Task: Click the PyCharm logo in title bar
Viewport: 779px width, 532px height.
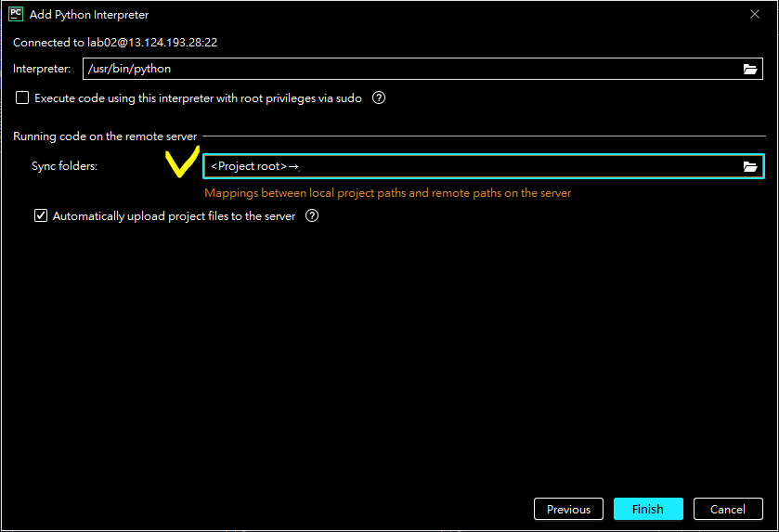Action: pos(16,14)
